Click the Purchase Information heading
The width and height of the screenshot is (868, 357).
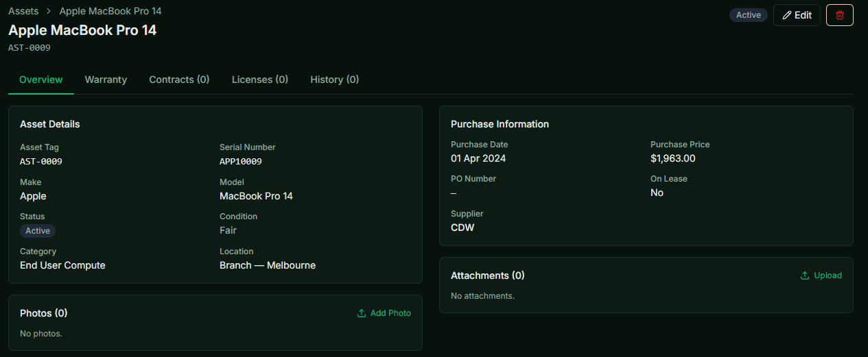pos(500,124)
